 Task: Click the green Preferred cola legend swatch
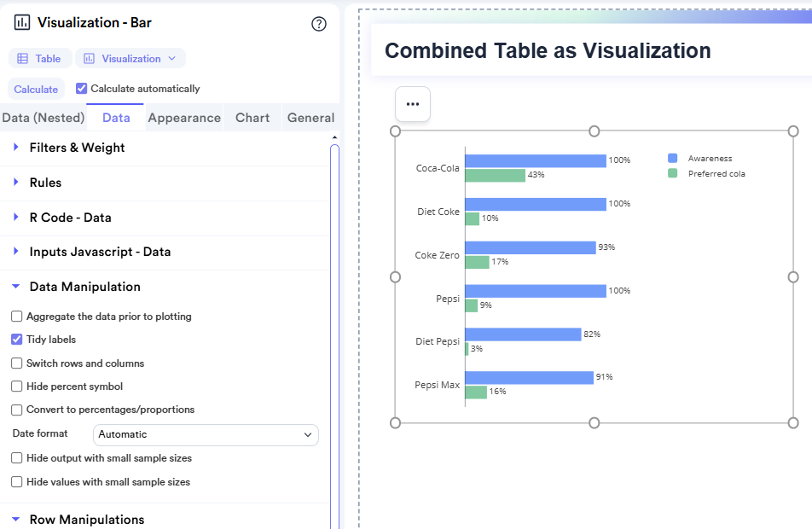click(672, 173)
